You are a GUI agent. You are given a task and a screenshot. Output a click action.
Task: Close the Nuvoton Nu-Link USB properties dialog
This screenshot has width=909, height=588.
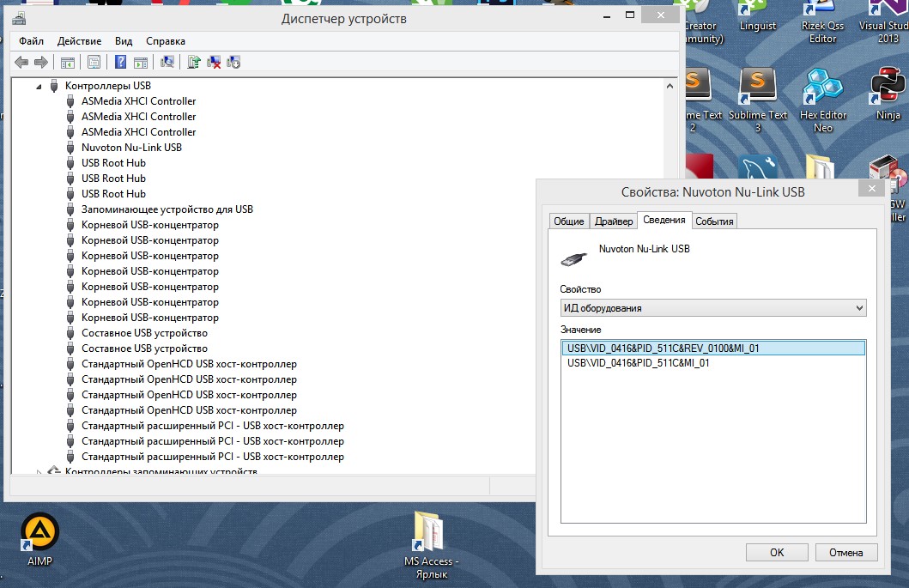(x=872, y=188)
